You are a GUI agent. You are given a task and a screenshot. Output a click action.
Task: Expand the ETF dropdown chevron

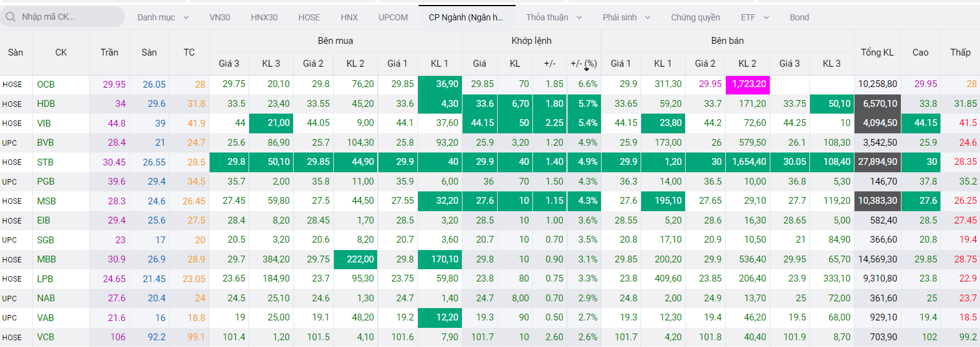[766, 17]
